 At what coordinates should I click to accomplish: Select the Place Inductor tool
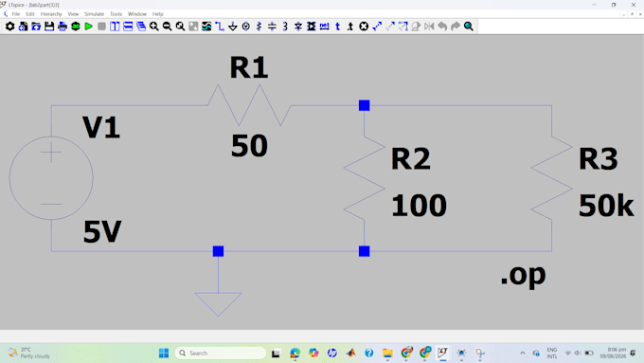click(285, 27)
